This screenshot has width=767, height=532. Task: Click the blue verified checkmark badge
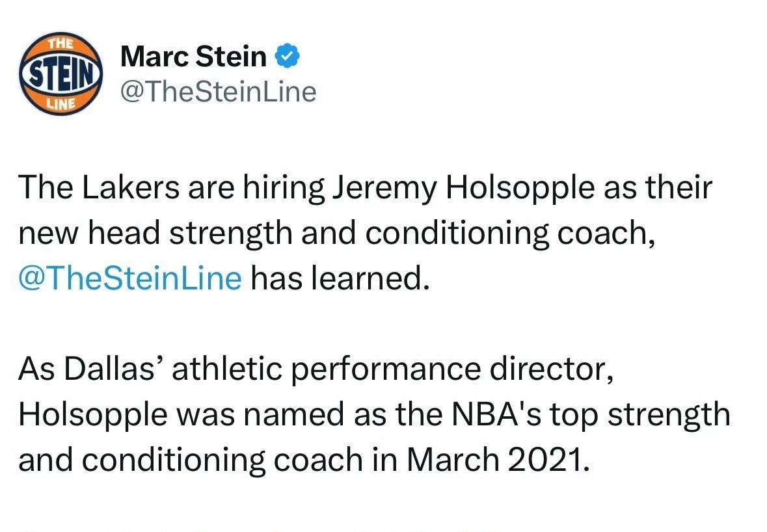[286, 57]
